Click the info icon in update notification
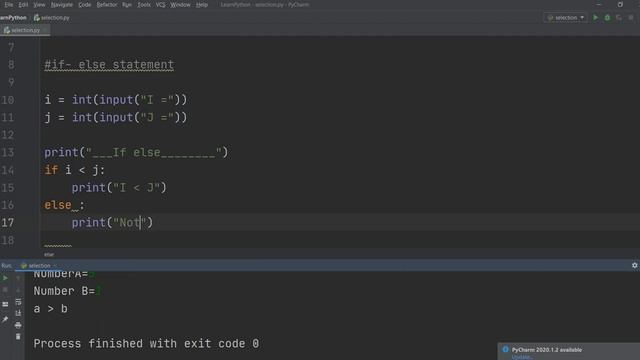 [x=505, y=349]
